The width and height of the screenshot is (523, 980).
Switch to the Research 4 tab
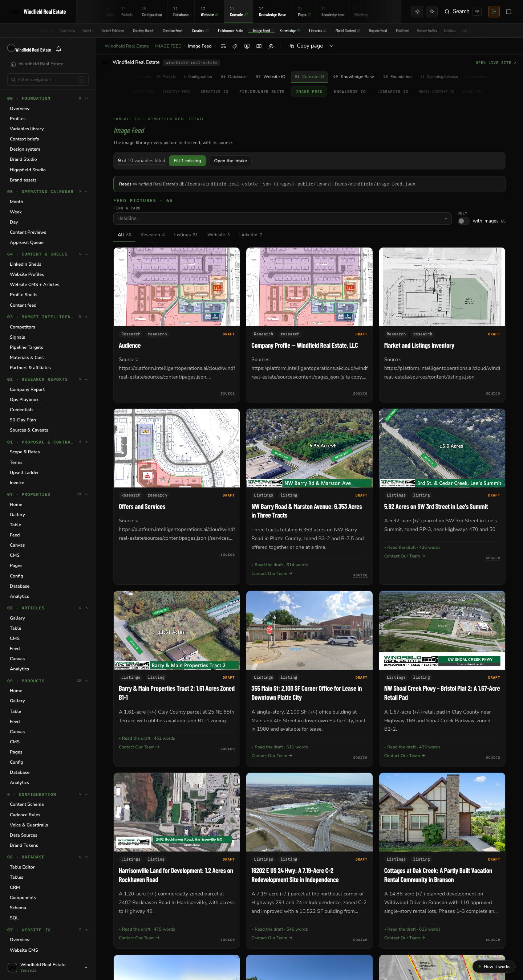tap(152, 235)
